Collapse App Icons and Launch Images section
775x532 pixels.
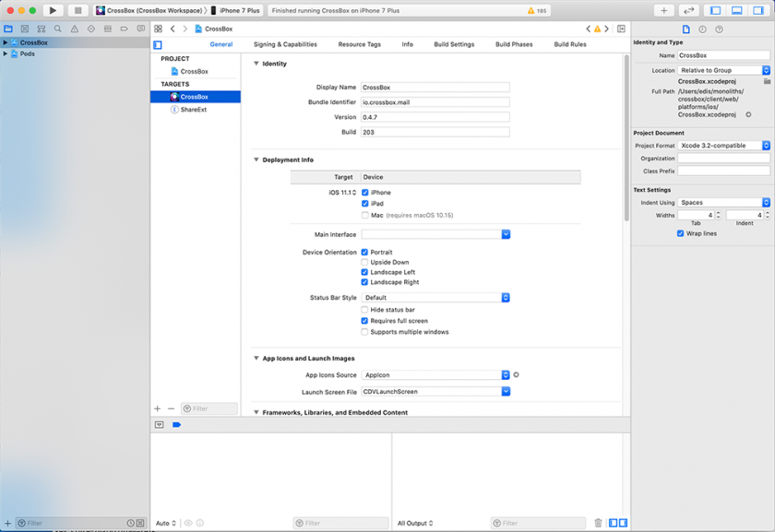pyautogui.click(x=256, y=358)
